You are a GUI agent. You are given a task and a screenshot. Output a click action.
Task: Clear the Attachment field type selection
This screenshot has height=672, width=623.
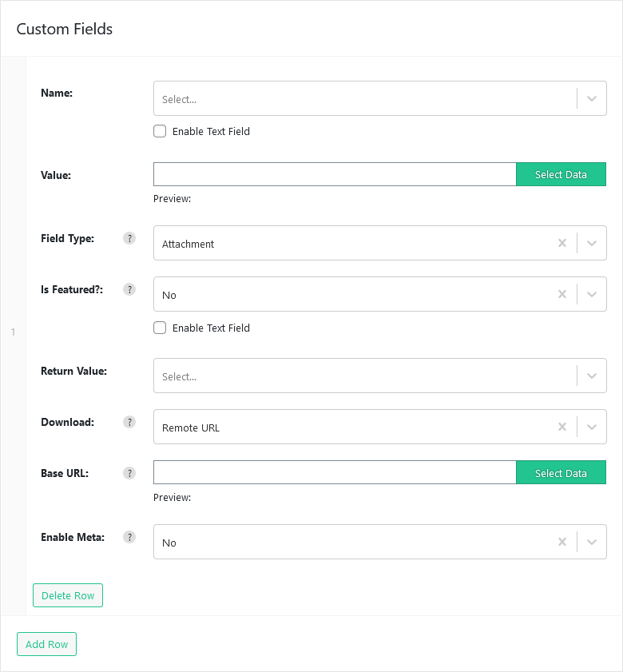(x=562, y=243)
